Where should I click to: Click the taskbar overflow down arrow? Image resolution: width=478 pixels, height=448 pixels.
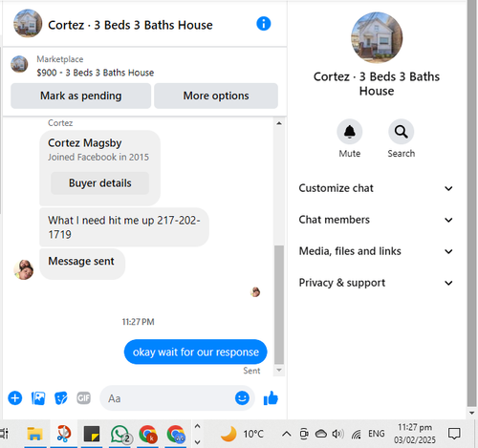197,442
